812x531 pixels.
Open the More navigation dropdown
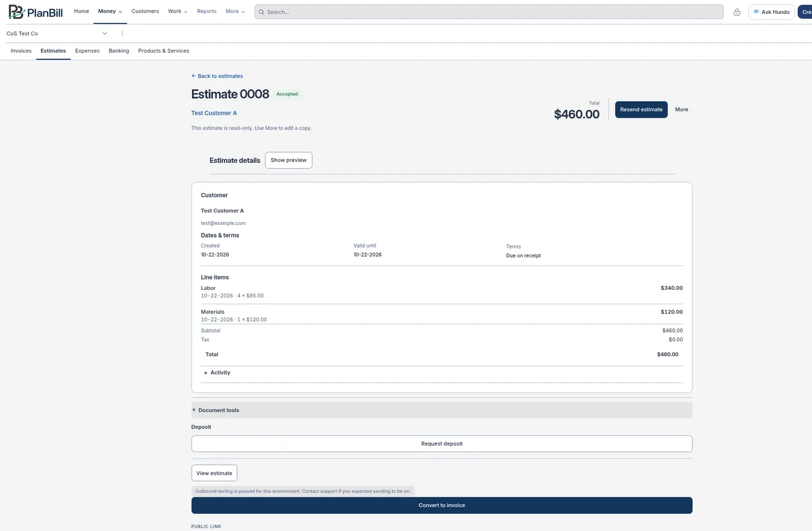(235, 12)
